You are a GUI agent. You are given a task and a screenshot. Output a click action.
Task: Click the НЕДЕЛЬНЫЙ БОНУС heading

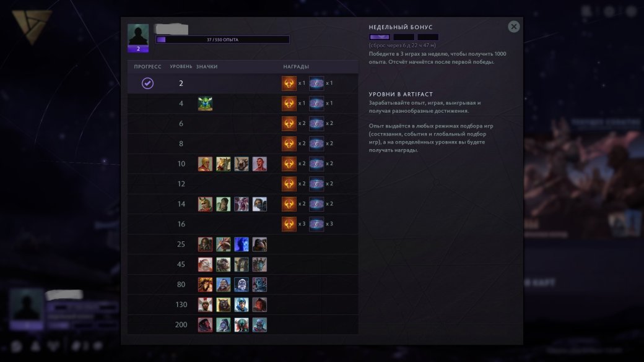(401, 27)
